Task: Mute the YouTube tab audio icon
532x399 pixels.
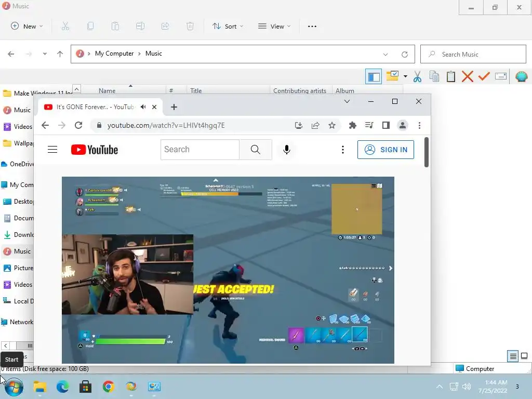Action: point(143,107)
